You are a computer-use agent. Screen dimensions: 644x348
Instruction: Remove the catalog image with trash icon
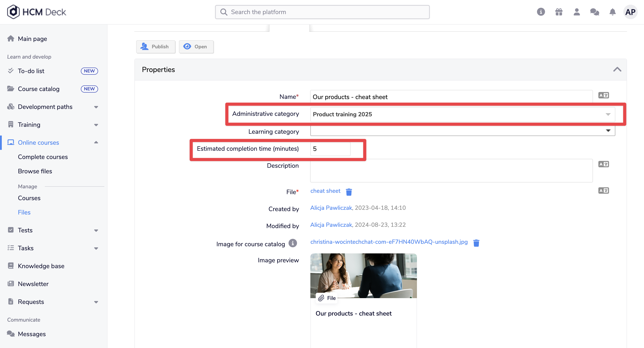476,243
